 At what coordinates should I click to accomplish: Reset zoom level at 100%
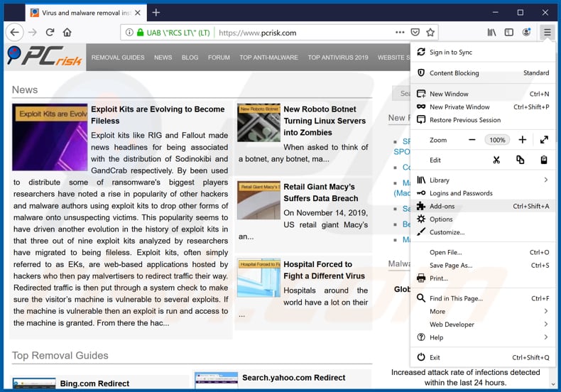pos(497,140)
